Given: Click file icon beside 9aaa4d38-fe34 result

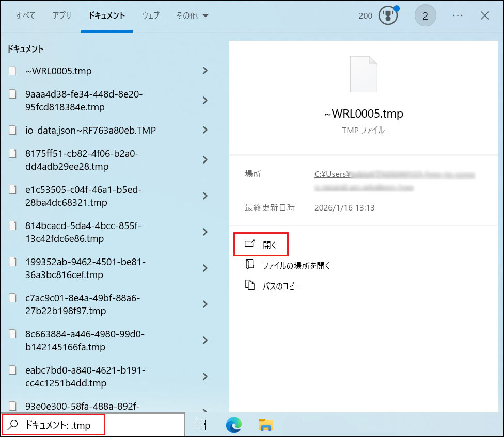Looking at the screenshot, I should 12,94.
